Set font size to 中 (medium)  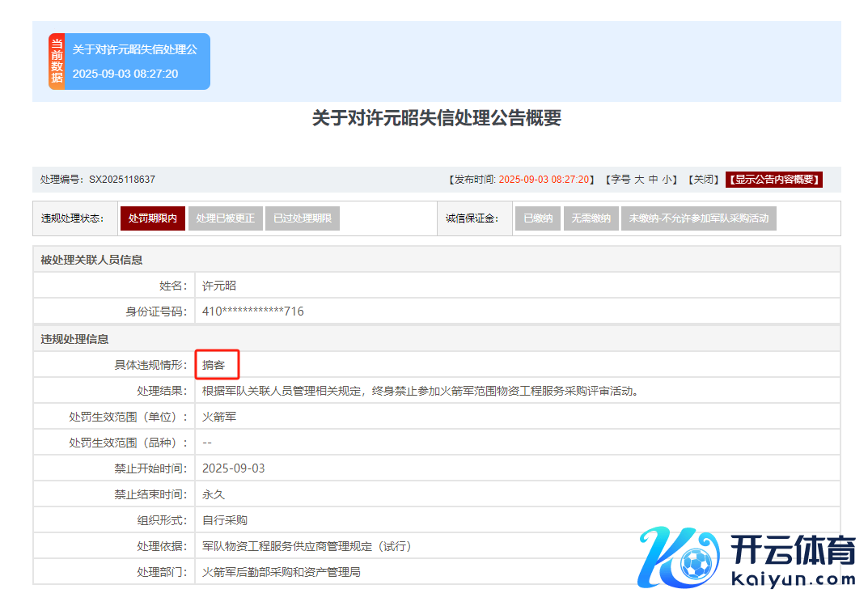[654, 180]
